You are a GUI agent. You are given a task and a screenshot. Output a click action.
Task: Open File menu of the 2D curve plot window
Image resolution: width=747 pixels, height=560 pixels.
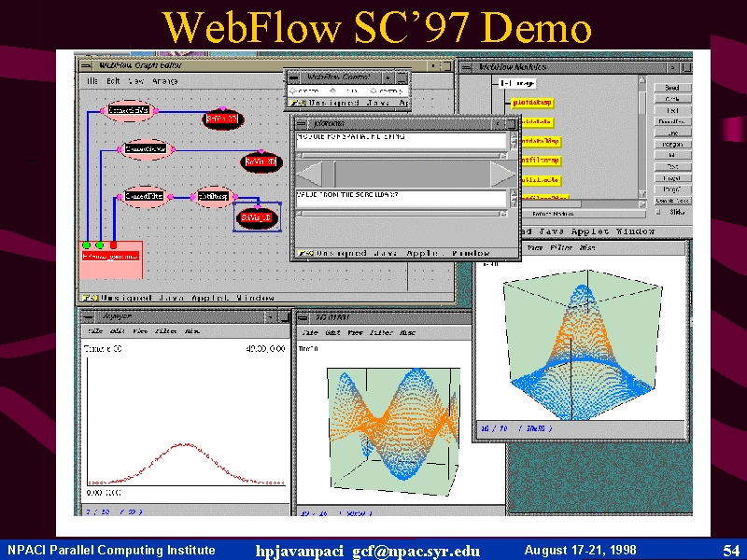[95, 331]
